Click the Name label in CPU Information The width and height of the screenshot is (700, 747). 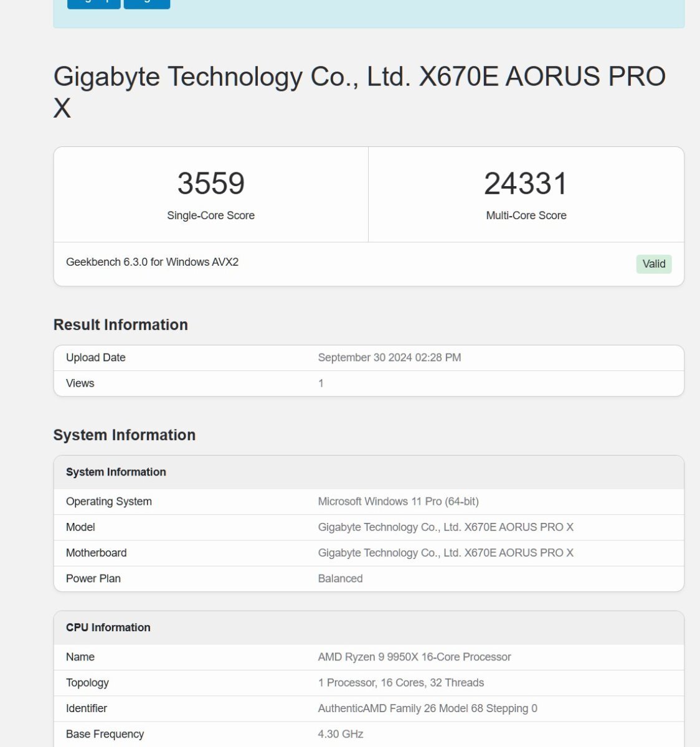[80, 657]
